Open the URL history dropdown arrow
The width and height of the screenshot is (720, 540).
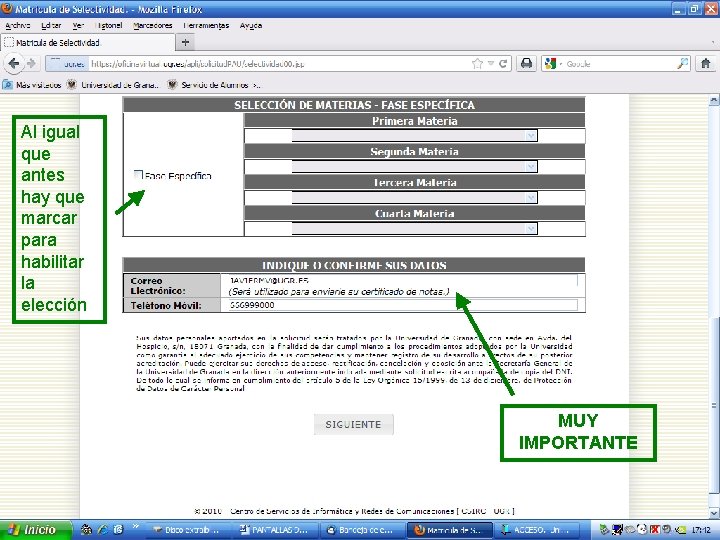491,64
